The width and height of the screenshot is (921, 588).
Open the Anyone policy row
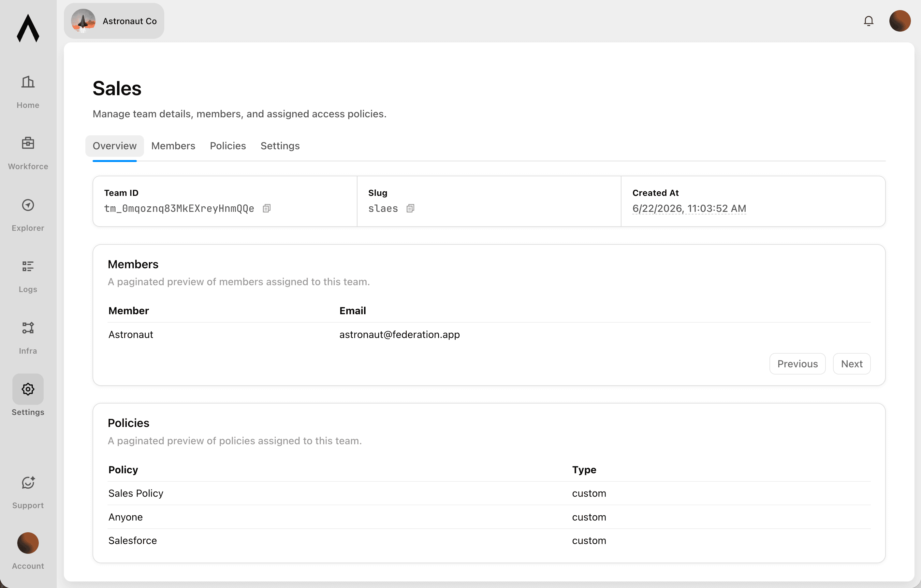pyautogui.click(x=489, y=517)
